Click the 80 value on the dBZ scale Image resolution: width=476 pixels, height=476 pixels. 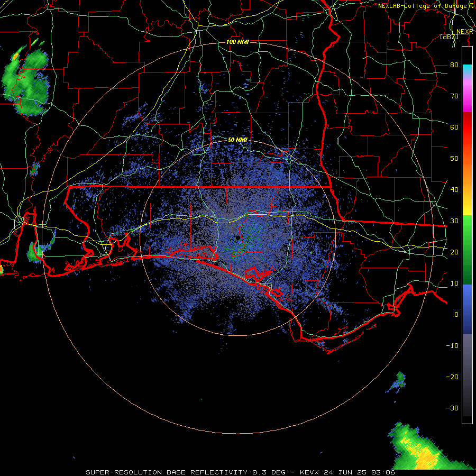click(454, 65)
